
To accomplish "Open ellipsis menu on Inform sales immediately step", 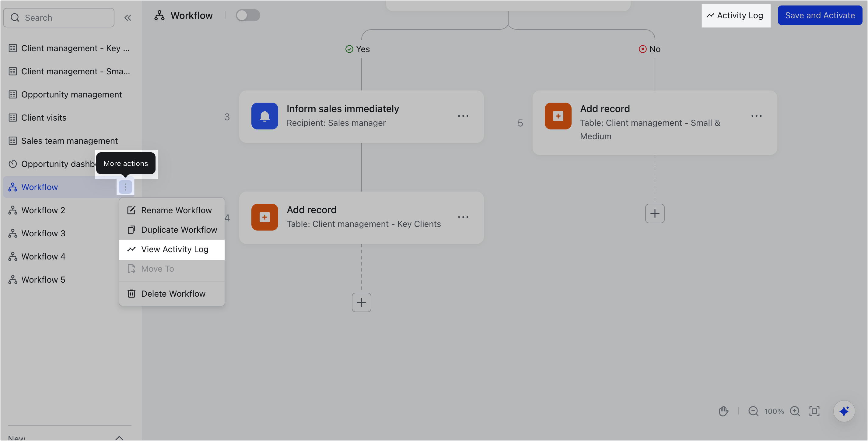I will click(463, 116).
